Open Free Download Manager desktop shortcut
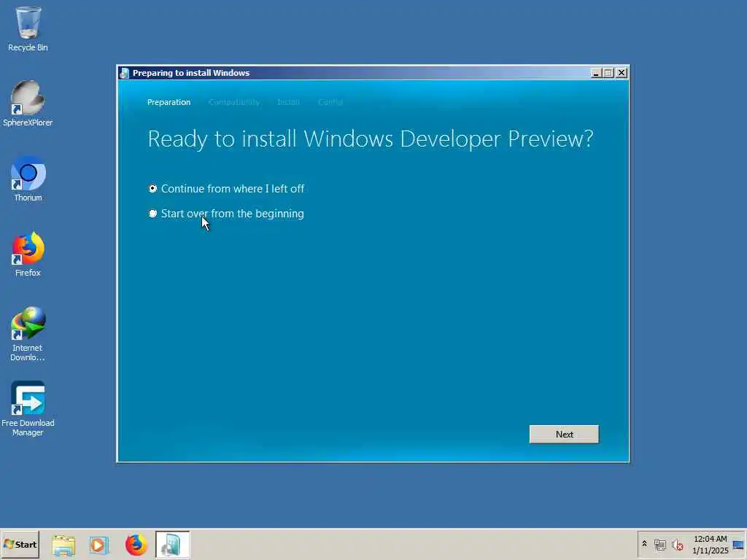 28,408
